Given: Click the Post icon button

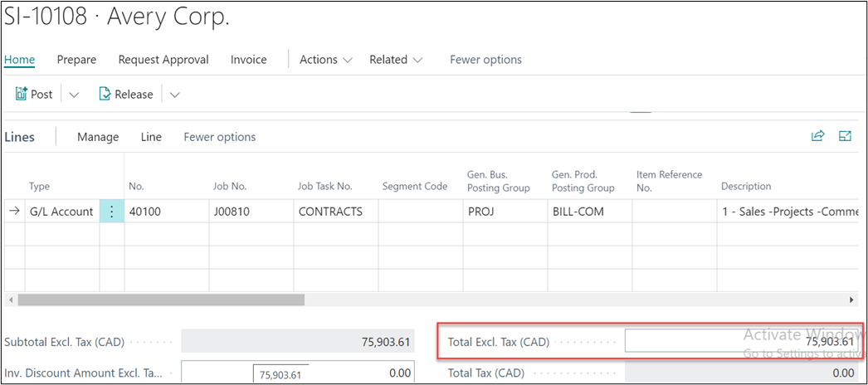Looking at the screenshot, I should coord(34,95).
